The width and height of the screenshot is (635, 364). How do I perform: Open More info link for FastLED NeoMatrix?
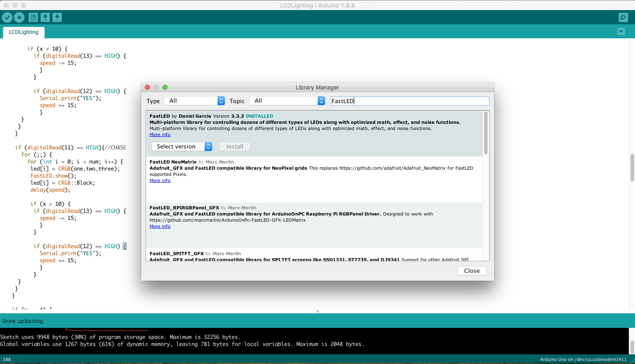tap(160, 180)
